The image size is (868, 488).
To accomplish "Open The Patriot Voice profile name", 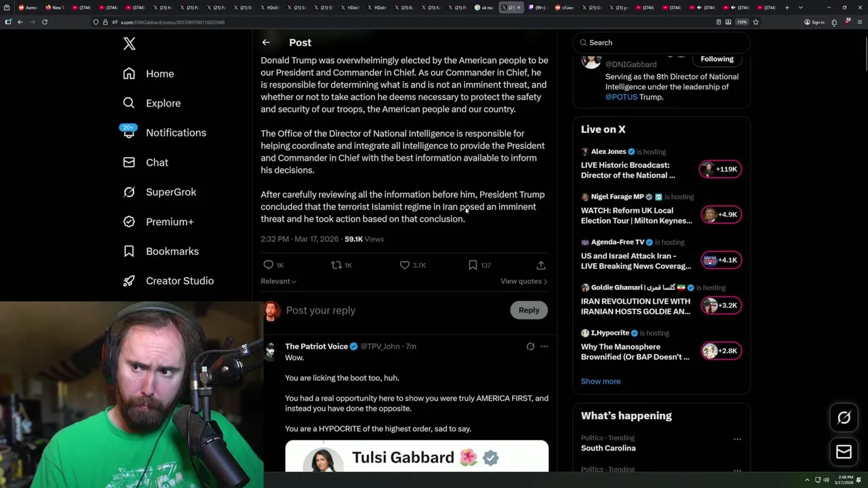I will (317, 346).
